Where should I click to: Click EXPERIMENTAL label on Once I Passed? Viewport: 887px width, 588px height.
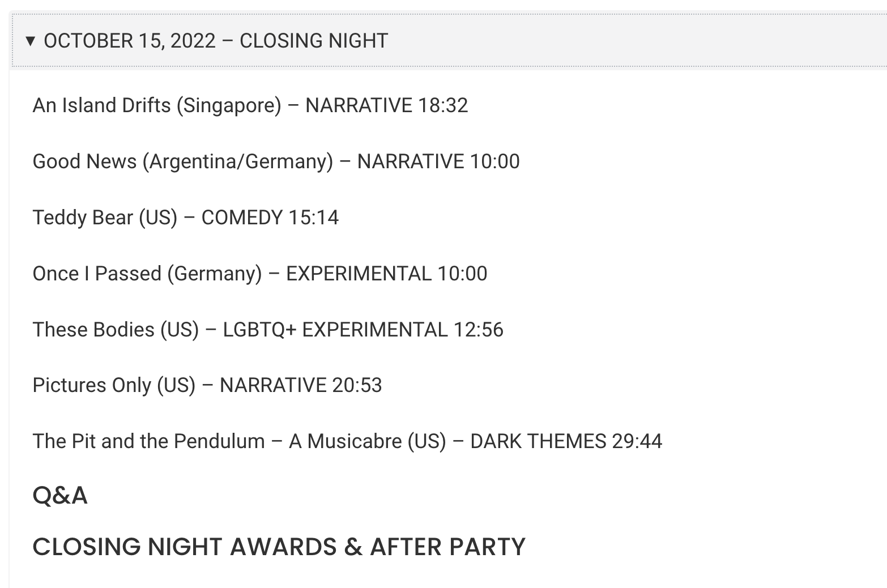(359, 274)
